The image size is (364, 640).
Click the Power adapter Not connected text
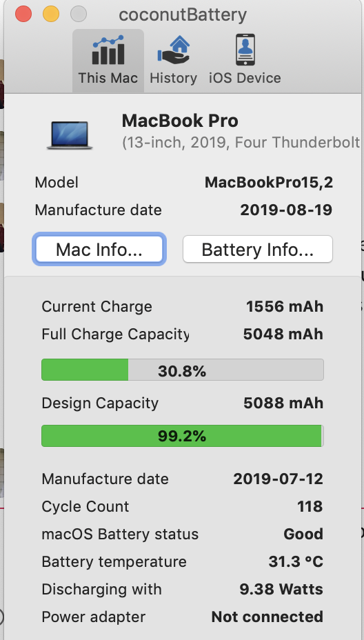(267, 617)
